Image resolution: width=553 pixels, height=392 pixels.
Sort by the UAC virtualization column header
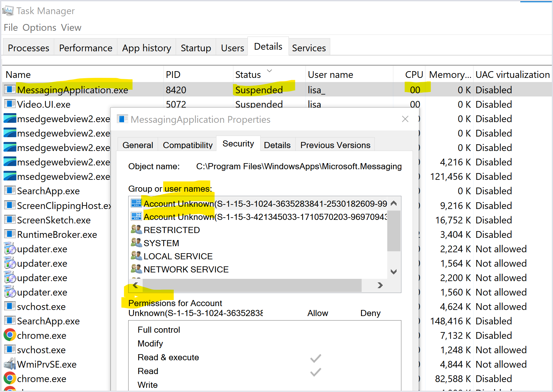pyautogui.click(x=512, y=75)
